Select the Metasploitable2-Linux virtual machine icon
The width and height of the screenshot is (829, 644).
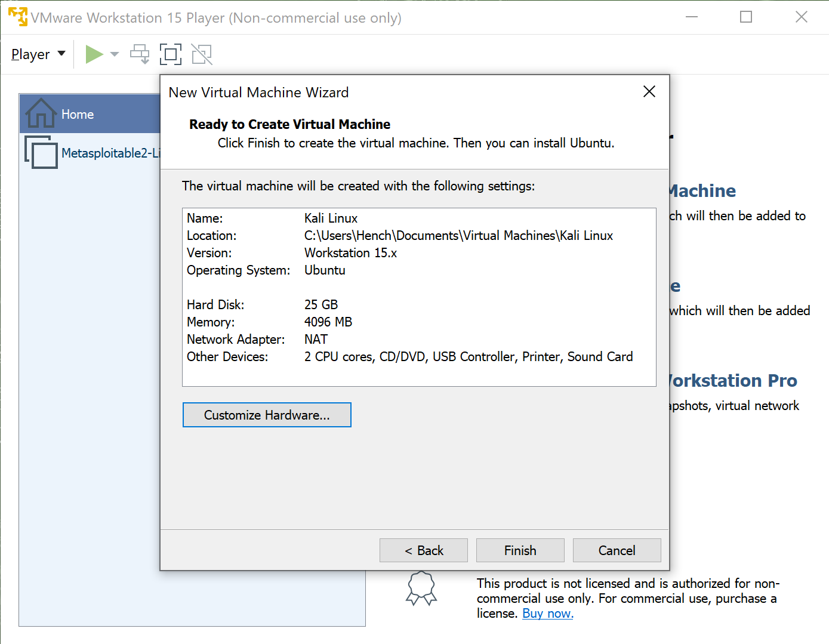[41, 152]
